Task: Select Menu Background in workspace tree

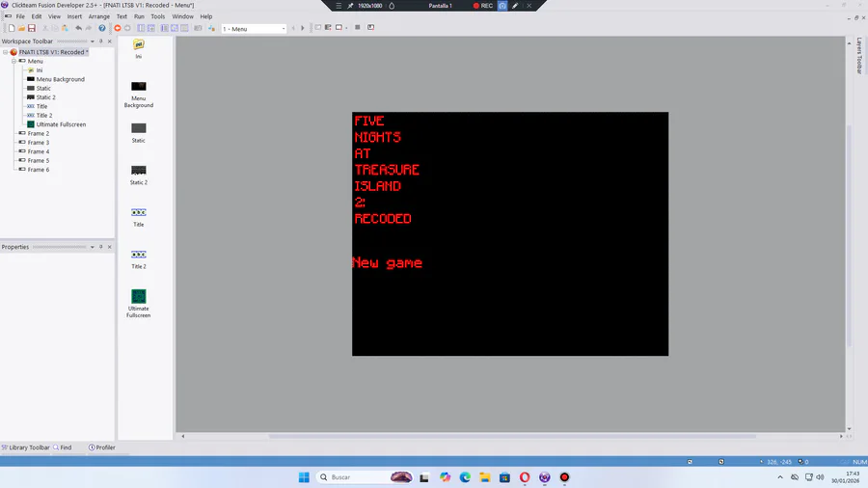Action: (61, 79)
